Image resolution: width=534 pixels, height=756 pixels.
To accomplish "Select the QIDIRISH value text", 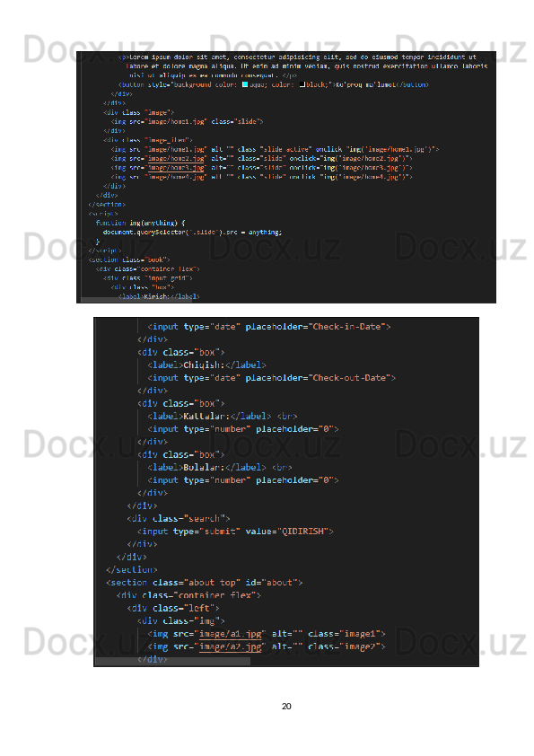I will (x=302, y=531).
